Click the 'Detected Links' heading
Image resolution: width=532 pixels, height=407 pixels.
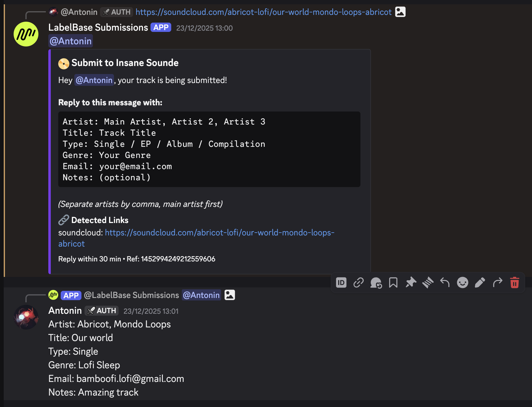pos(100,220)
